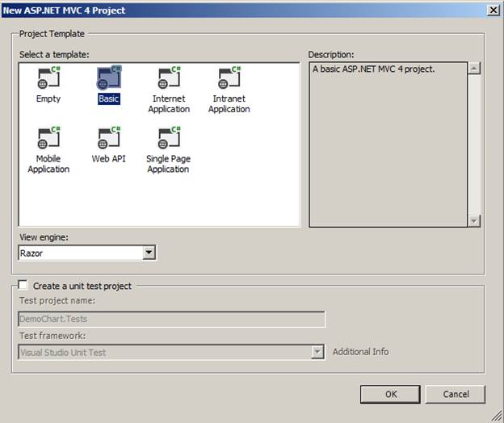Click the 'Internet Application' label text

pos(169,104)
